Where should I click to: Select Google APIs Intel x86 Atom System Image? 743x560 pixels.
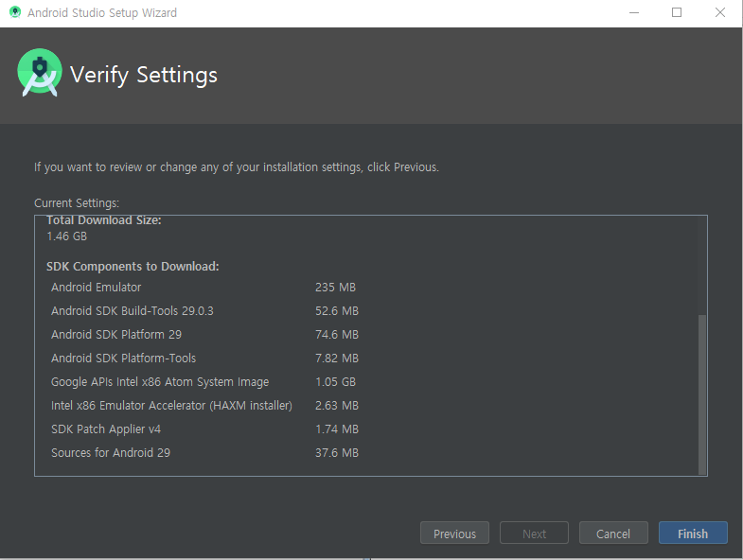pyautogui.click(x=203, y=382)
